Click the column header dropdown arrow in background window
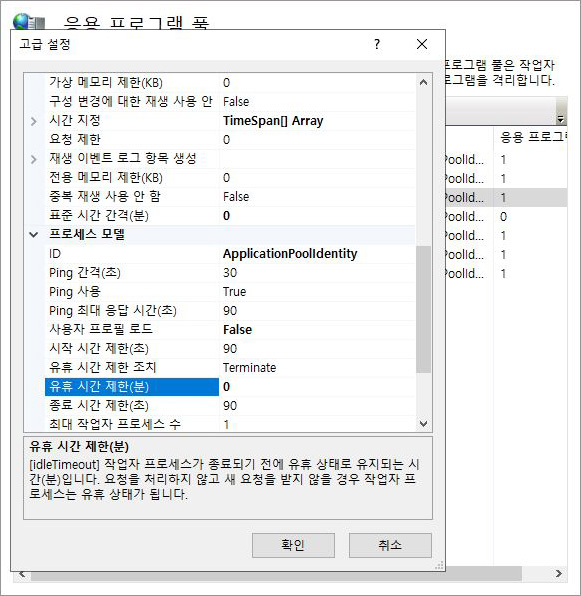581x596 pixels. (560, 119)
